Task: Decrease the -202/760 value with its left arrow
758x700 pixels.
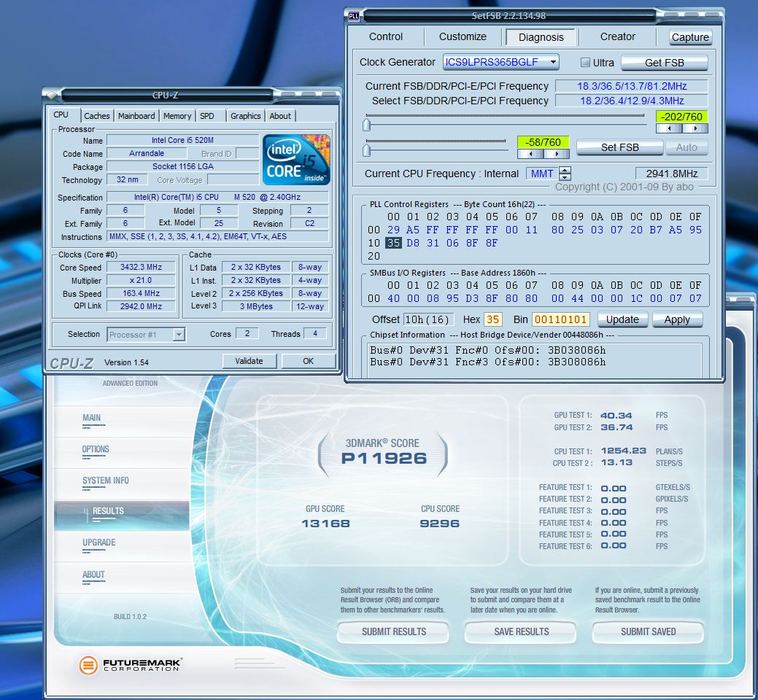Action: [x=669, y=128]
